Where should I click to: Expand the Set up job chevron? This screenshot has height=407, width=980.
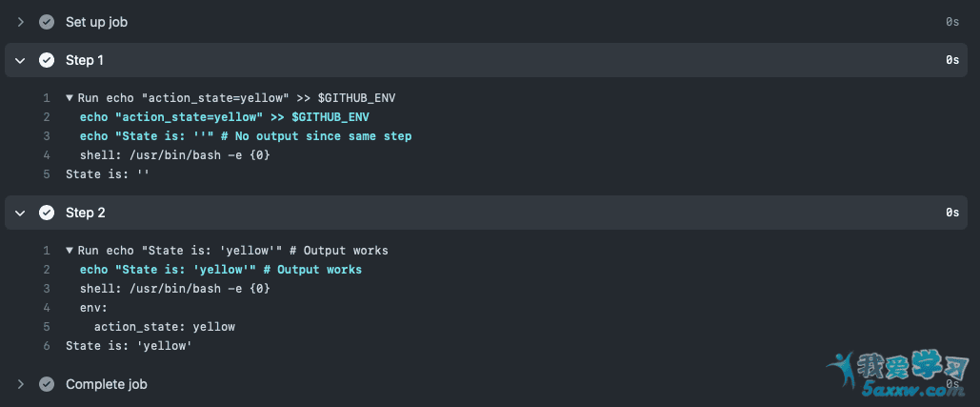20,22
